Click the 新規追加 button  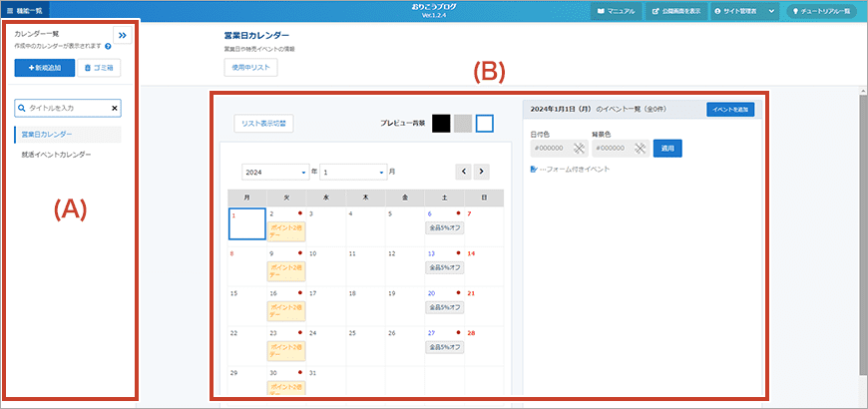(44, 69)
